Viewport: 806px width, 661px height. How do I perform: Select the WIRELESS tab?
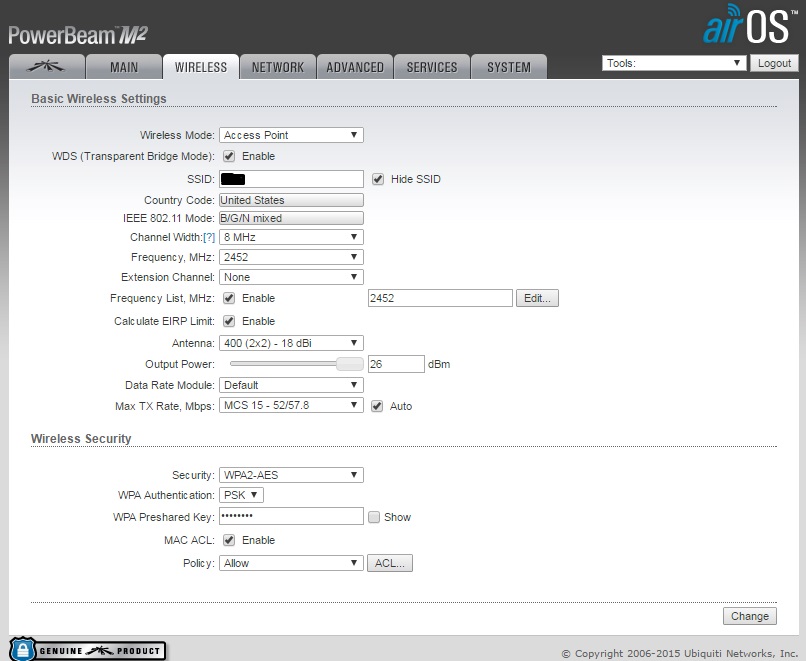pyautogui.click(x=201, y=67)
